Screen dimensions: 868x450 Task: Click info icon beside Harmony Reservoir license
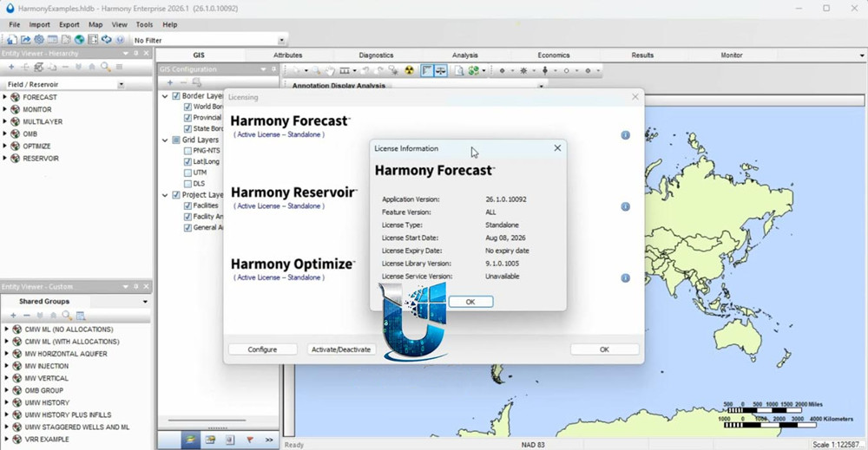(x=625, y=206)
